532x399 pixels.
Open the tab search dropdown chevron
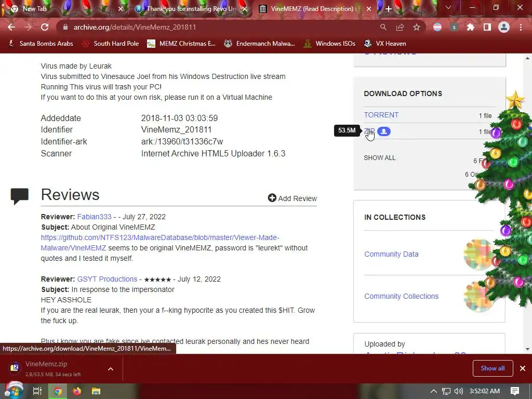448,7
